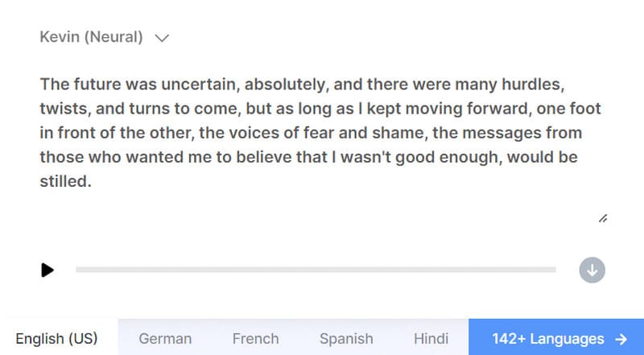
Task: Download the generated audio clip
Action: click(592, 270)
